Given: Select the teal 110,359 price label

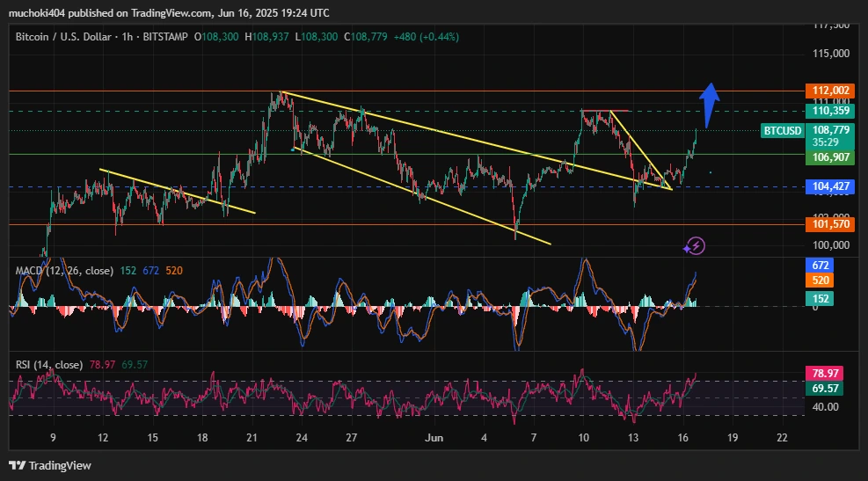Looking at the screenshot, I should coord(829,111).
